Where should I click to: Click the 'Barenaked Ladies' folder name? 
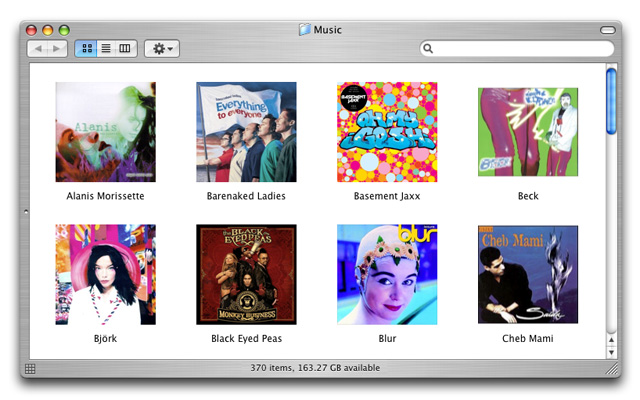click(246, 196)
